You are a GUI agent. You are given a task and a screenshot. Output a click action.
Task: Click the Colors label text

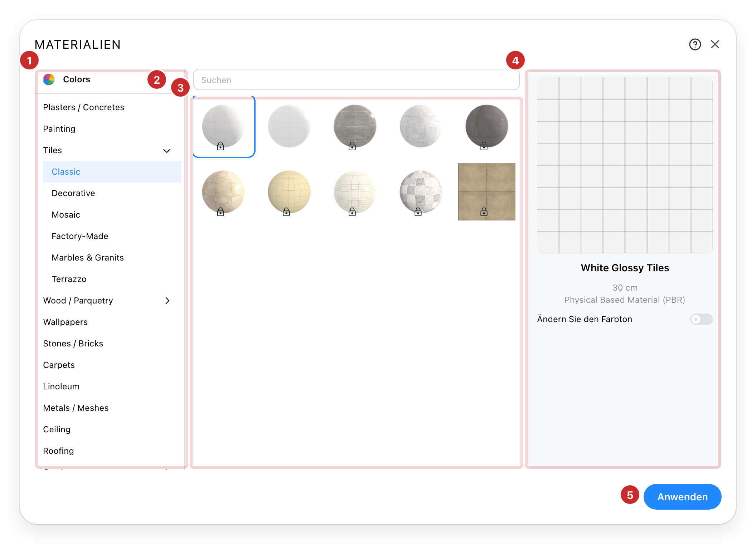(x=77, y=79)
